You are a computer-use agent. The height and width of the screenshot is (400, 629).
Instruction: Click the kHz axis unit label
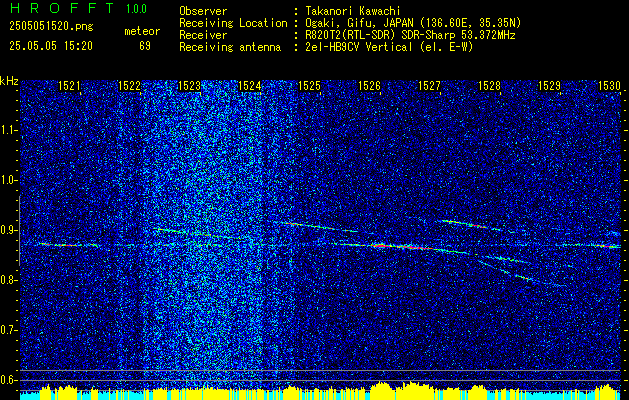coord(9,81)
